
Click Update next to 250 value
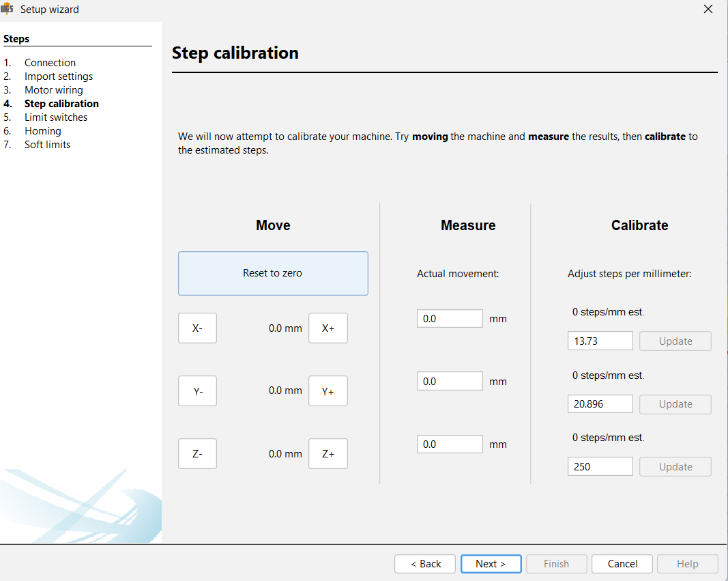coord(675,467)
